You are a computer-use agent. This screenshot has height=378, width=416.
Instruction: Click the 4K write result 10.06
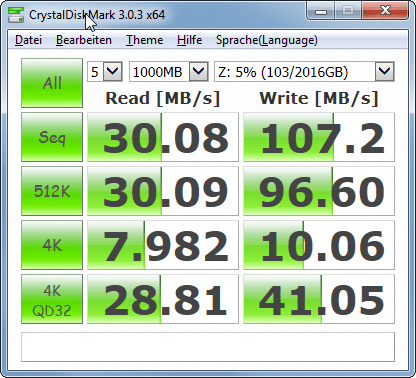pos(319,245)
